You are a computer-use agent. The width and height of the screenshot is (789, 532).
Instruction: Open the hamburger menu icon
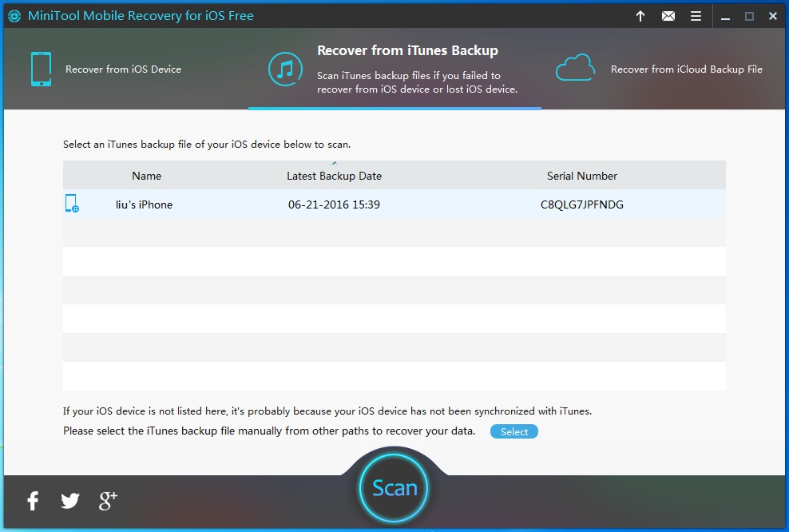coord(696,16)
